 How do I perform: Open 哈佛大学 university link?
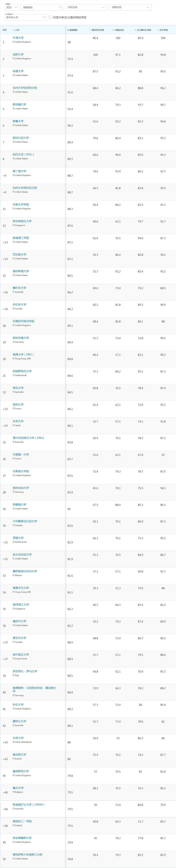(18, 71)
